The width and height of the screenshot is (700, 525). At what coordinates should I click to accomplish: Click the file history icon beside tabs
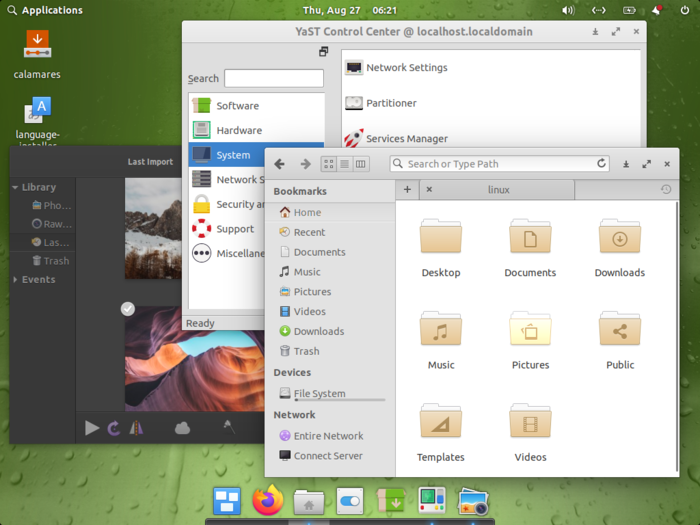click(x=666, y=189)
